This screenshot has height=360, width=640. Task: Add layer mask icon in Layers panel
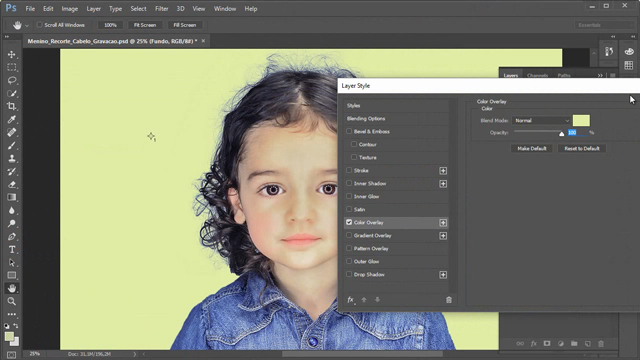pos(547,344)
